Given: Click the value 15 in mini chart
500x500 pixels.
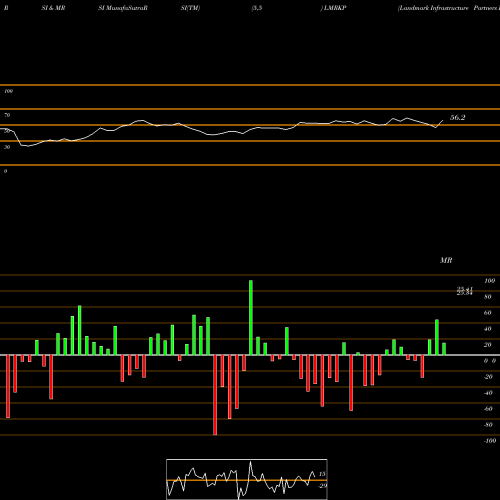Looking at the screenshot, I should (322, 474).
